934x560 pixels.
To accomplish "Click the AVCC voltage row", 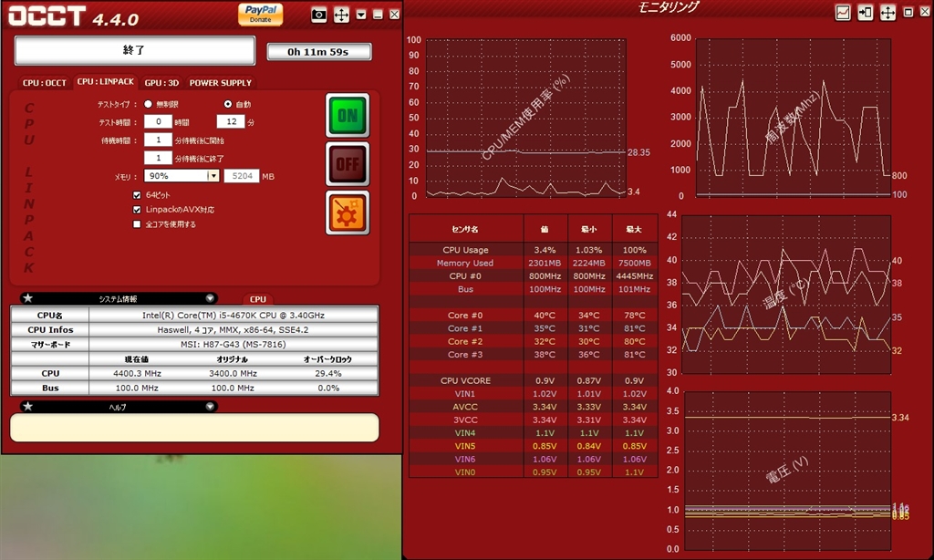I will (533, 407).
